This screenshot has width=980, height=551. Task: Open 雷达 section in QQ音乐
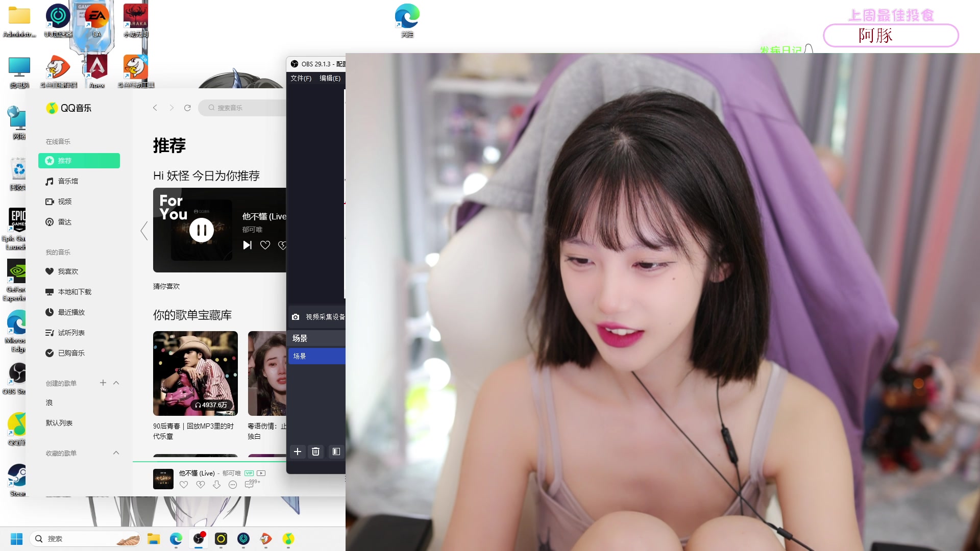pyautogui.click(x=59, y=222)
